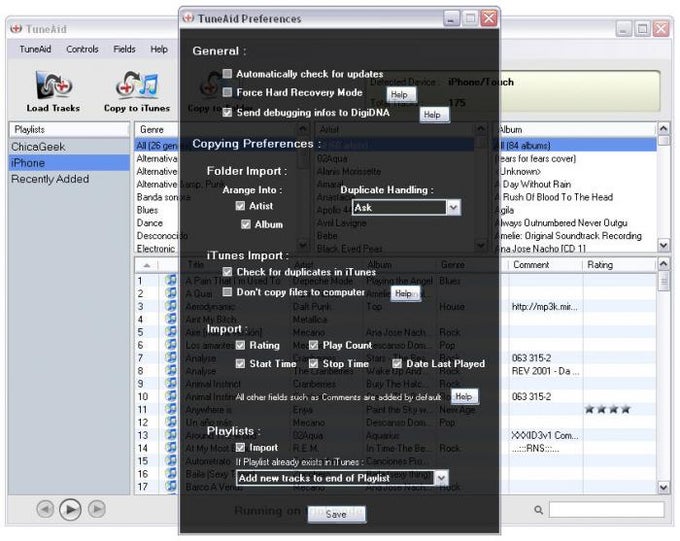The width and height of the screenshot is (680, 541).
Task: Click music note icon in row 3
Action: (170, 306)
